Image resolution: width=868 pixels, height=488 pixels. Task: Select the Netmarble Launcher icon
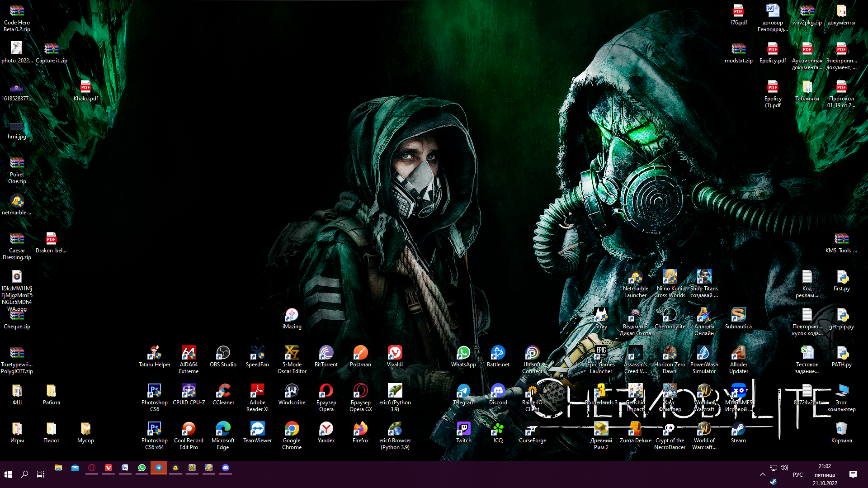click(x=635, y=283)
